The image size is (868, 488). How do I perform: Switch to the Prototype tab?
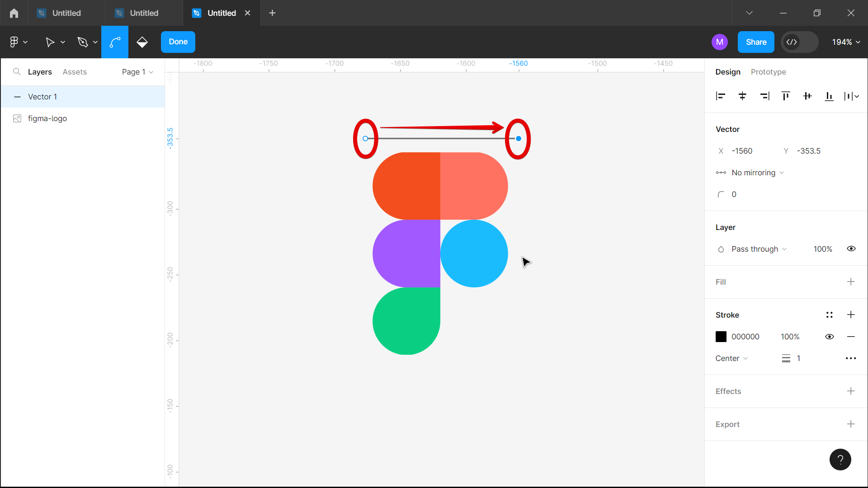pyautogui.click(x=768, y=72)
